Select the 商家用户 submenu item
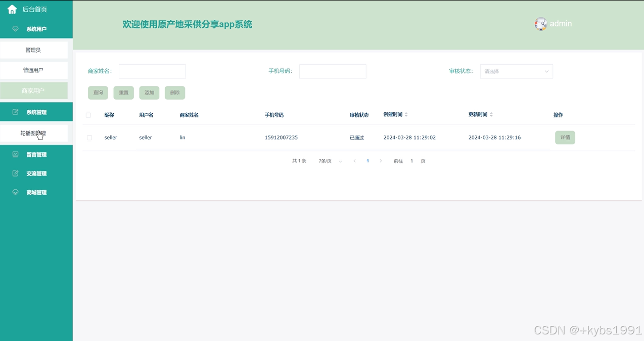The width and height of the screenshot is (644, 341). coord(34,91)
